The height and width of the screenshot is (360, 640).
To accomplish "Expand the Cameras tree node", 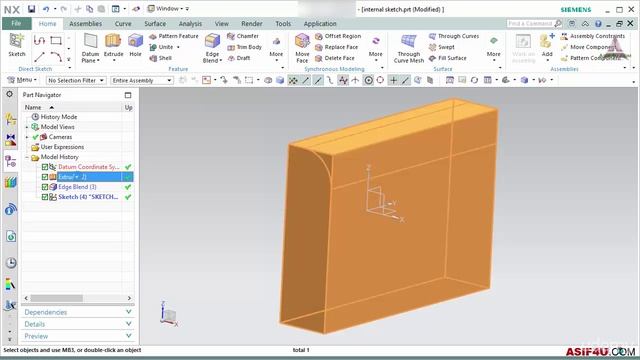I will (x=27, y=137).
